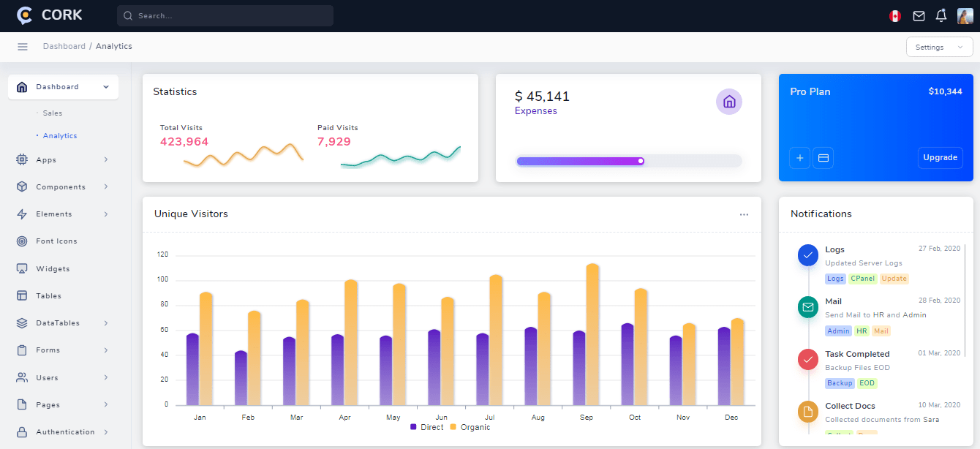The width and height of the screenshot is (980, 449).
Task: Open the notifications bell icon
Action: tap(941, 15)
